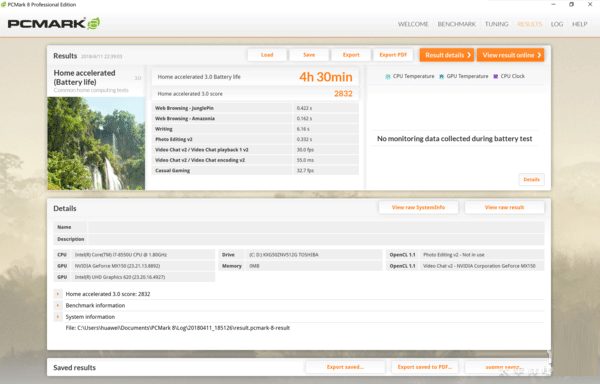Click the Export button
This screenshot has height=384, width=600.
[x=351, y=55]
